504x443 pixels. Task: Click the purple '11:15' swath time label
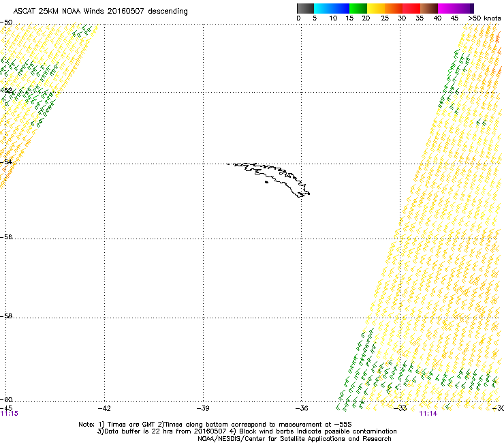tap(10, 414)
